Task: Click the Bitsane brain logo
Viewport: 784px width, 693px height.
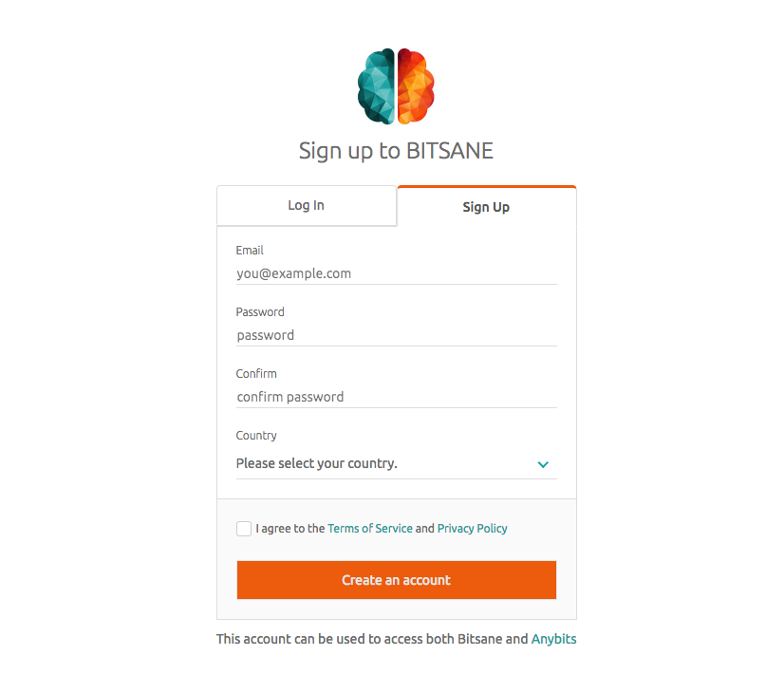Action: pyautogui.click(x=396, y=86)
